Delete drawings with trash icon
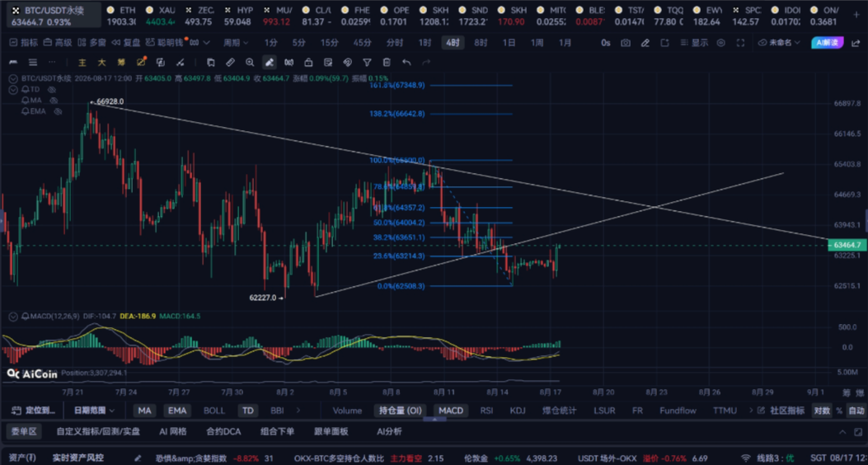868x465 pixels. point(387,63)
